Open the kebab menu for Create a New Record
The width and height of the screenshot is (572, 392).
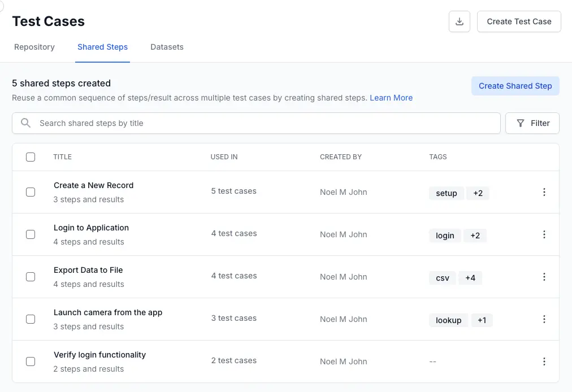pyautogui.click(x=544, y=192)
